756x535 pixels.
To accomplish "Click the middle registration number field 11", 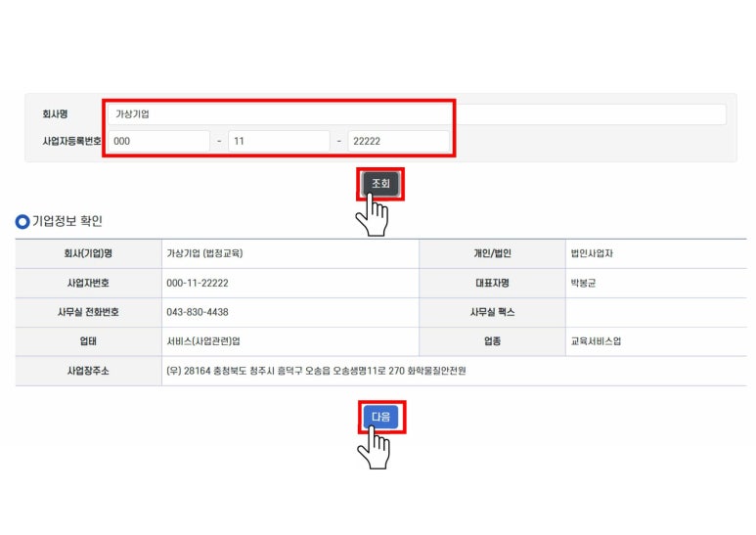I will [279, 142].
